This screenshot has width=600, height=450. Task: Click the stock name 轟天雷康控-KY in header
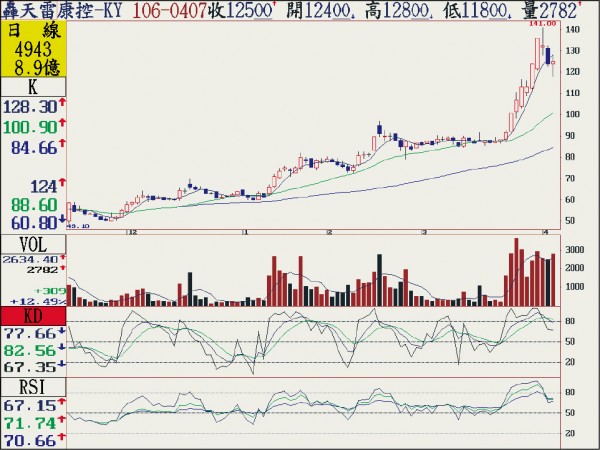click(x=62, y=10)
